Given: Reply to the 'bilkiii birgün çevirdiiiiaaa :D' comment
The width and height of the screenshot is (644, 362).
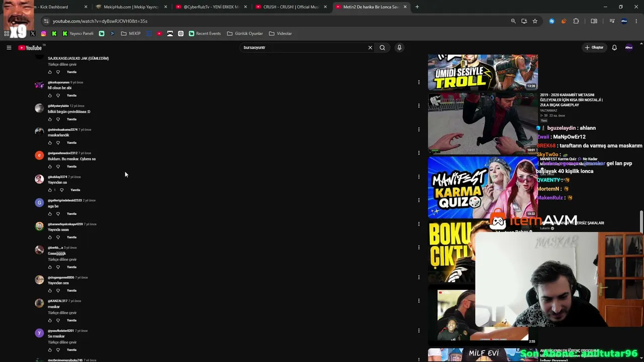Looking at the screenshot, I should pos(72,119).
